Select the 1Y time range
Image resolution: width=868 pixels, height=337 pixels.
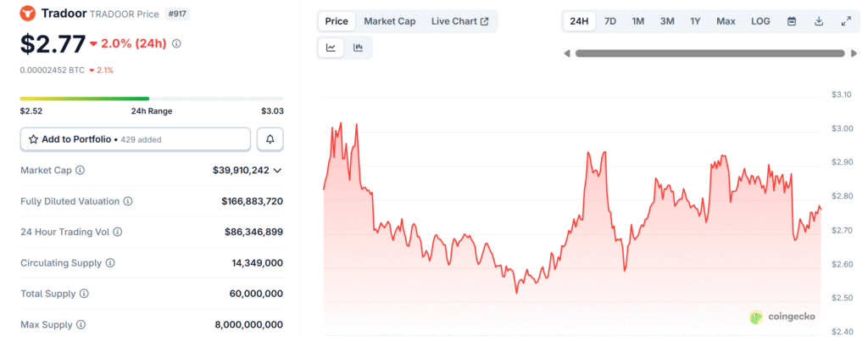point(695,21)
